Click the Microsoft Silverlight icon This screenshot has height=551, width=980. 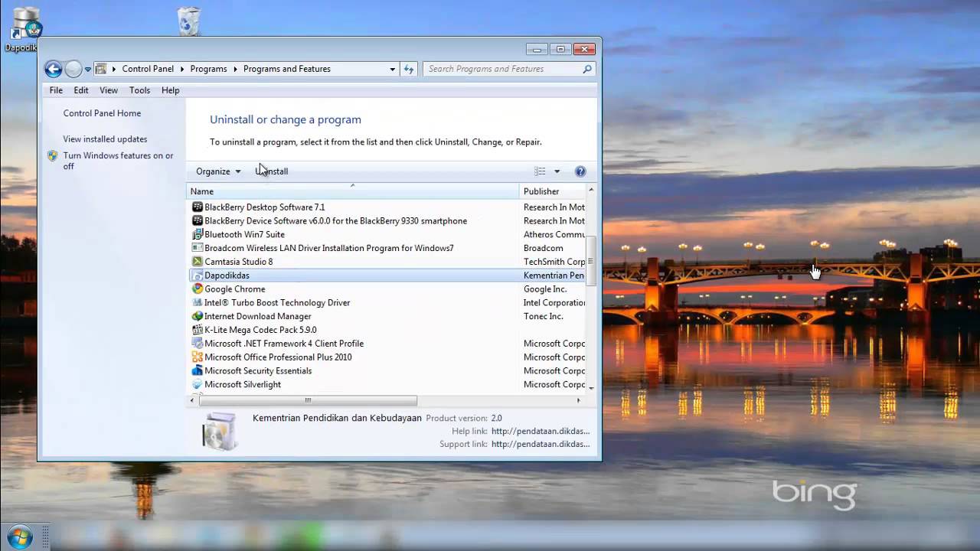point(198,385)
